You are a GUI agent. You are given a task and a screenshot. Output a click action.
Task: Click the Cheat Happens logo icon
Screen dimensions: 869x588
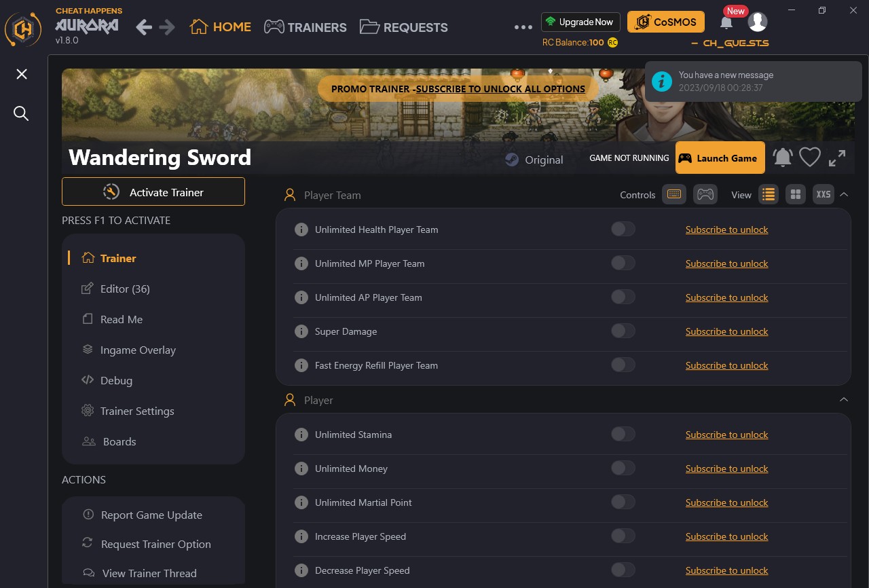24,30
